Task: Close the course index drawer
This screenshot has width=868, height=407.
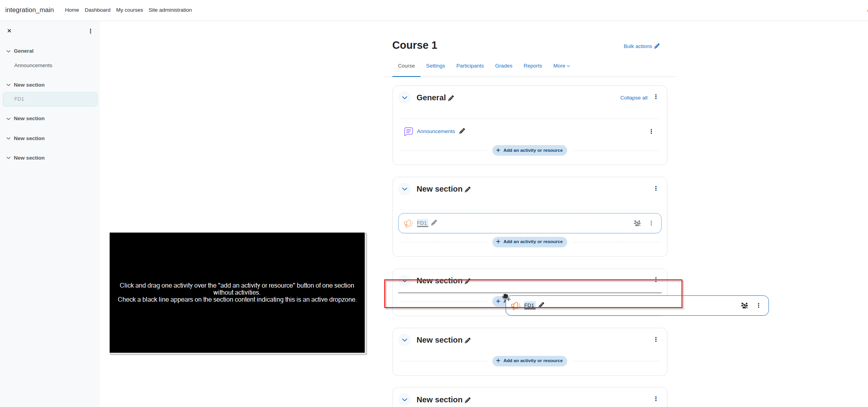Action: 9,31
